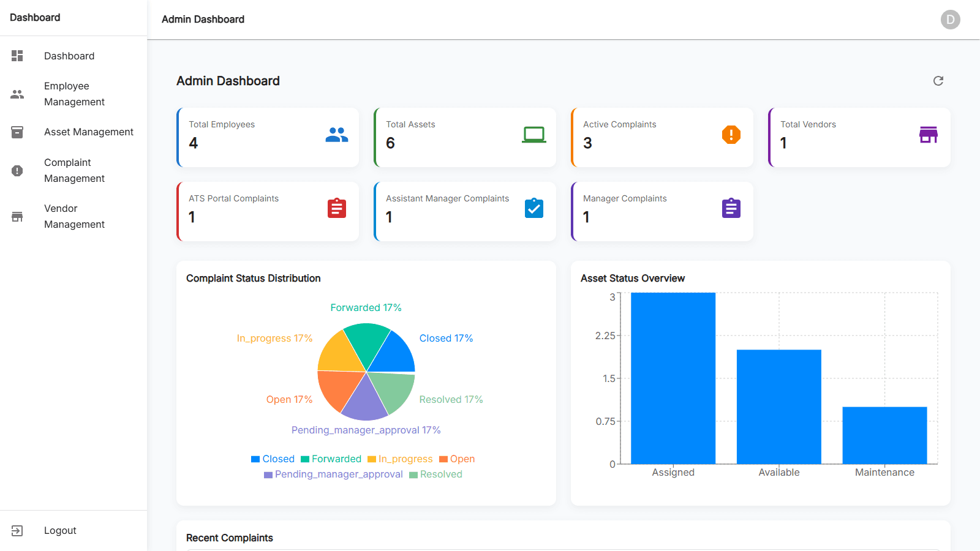Click the Forwarded 17% pie label
Screen dimensions: 980x551
(366, 307)
